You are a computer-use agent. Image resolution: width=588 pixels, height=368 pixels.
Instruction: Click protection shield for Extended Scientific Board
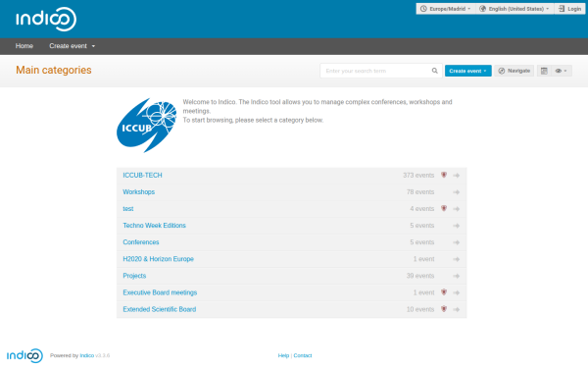point(444,309)
